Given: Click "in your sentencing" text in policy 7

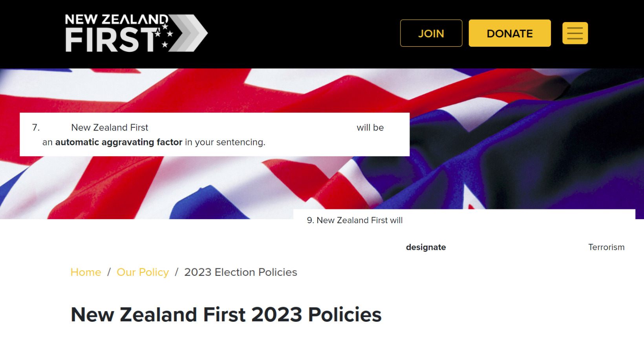Looking at the screenshot, I should 225,142.
